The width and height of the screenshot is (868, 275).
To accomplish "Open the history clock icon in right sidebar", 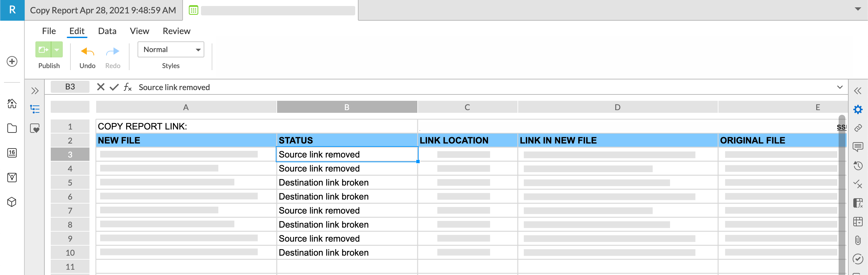I will click(858, 166).
